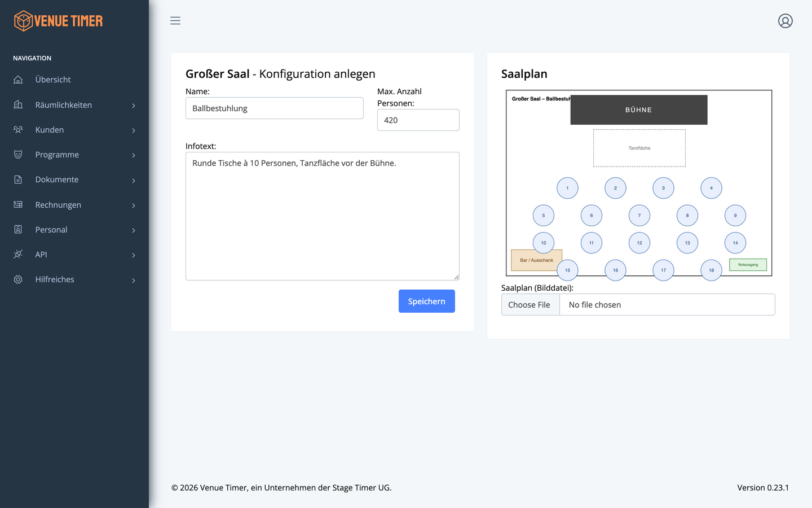Focus the Name field containing Ballbestuhlung
The height and width of the screenshot is (508, 812).
click(x=275, y=108)
